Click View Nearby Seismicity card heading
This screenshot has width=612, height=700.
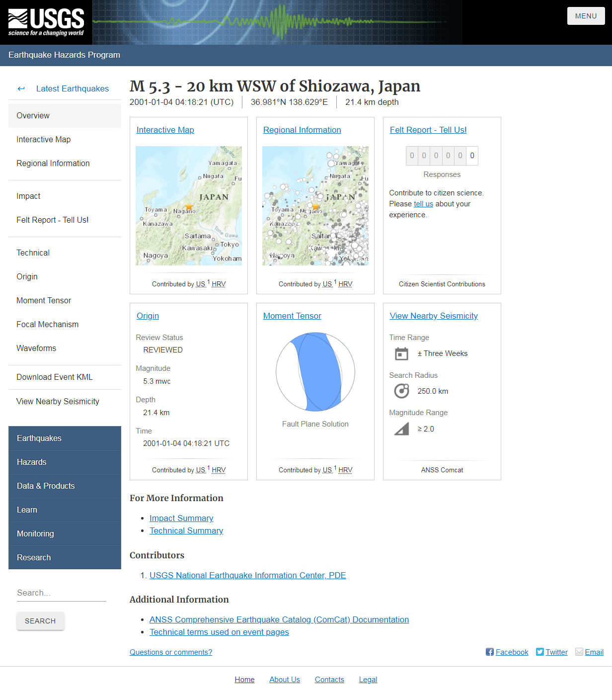[x=434, y=316]
